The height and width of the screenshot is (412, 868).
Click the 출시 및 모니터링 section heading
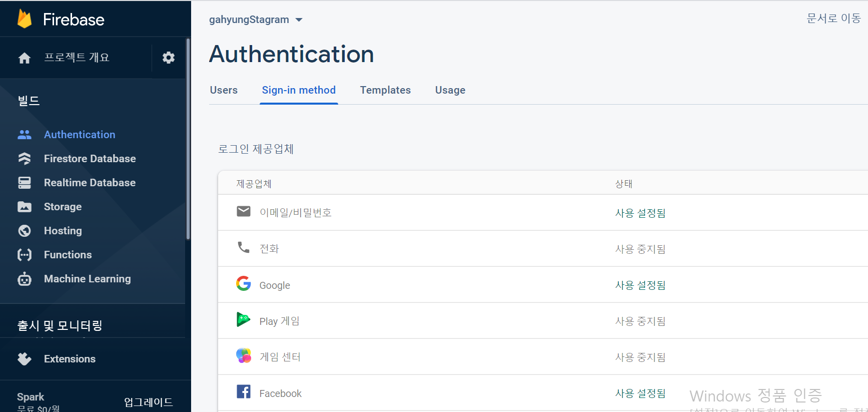[x=60, y=325]
